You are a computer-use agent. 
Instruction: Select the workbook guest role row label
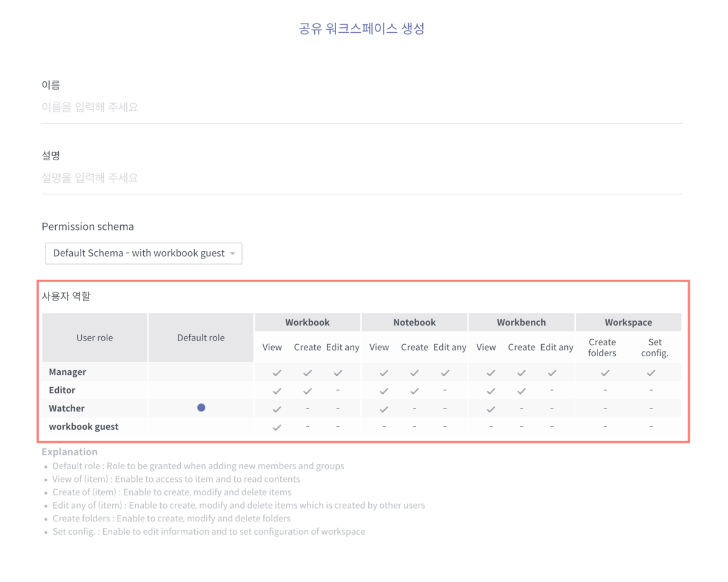click(x=84, y=427)
